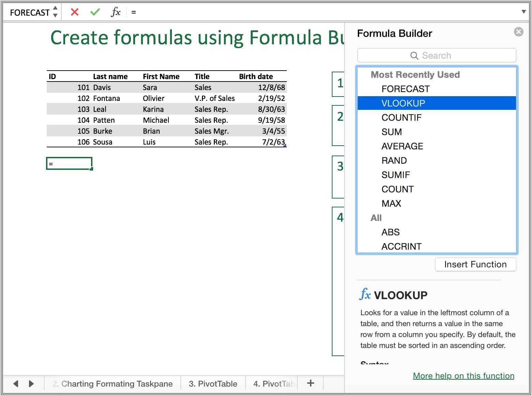Select AVERAGE in the function list
532x396 pixels.
(437, 146)
